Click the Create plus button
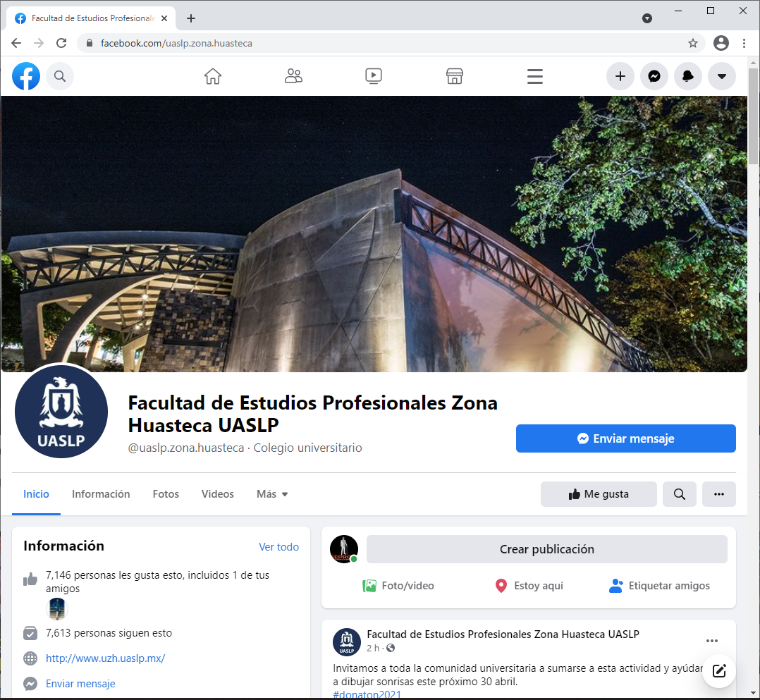Screen dimensions: 760x700 [x=620, y=76]
